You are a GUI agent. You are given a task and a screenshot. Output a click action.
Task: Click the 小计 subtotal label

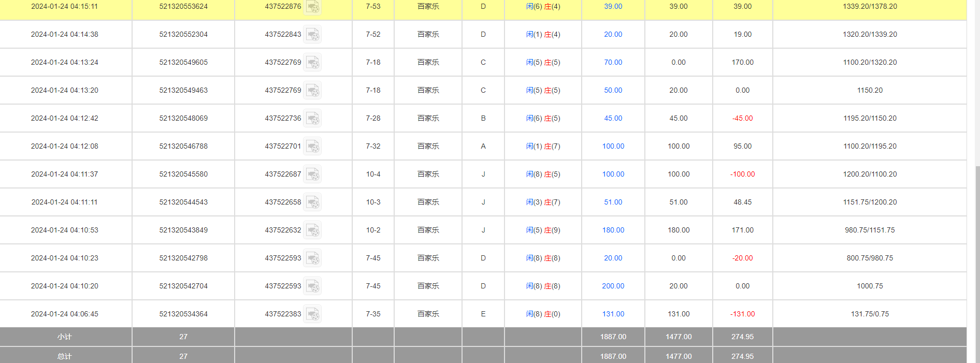(65, 337)
